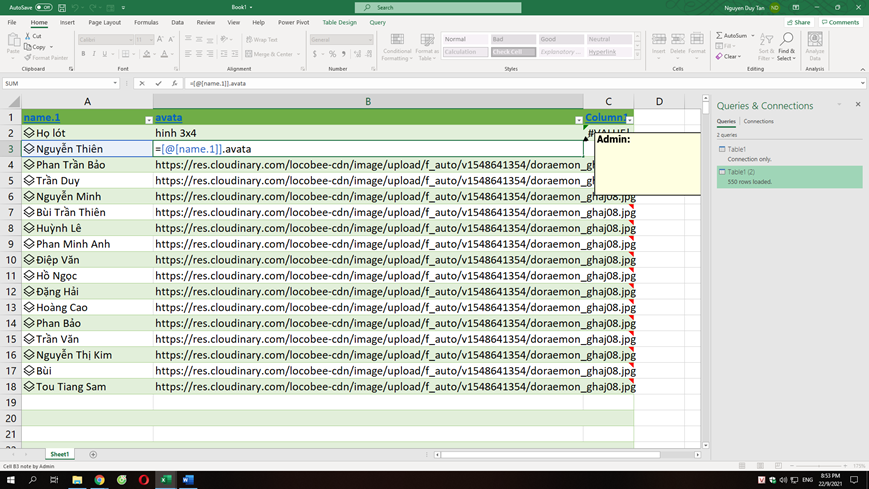Click the zoom slider in status bar

(x=819, y=466)
